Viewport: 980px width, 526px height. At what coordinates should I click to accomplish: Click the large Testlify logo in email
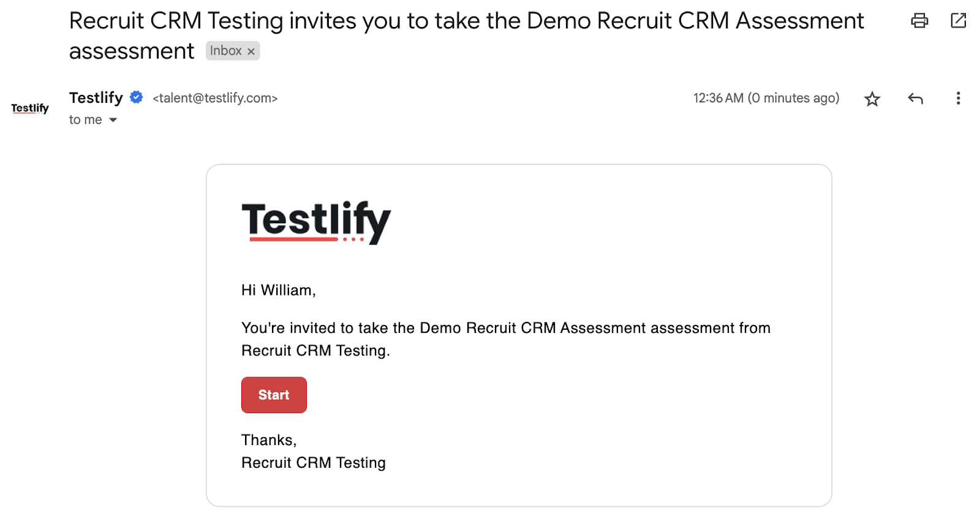pos(316,223)
